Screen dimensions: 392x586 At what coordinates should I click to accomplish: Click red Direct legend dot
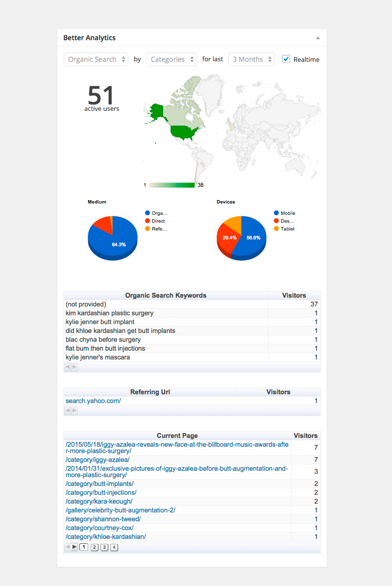point(147,221)
